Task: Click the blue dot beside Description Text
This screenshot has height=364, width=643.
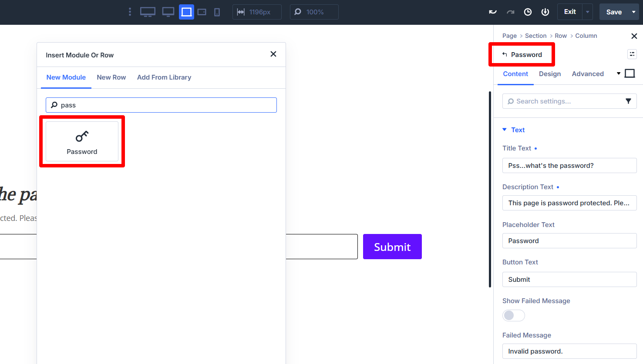Action: [x=558, y=187]
